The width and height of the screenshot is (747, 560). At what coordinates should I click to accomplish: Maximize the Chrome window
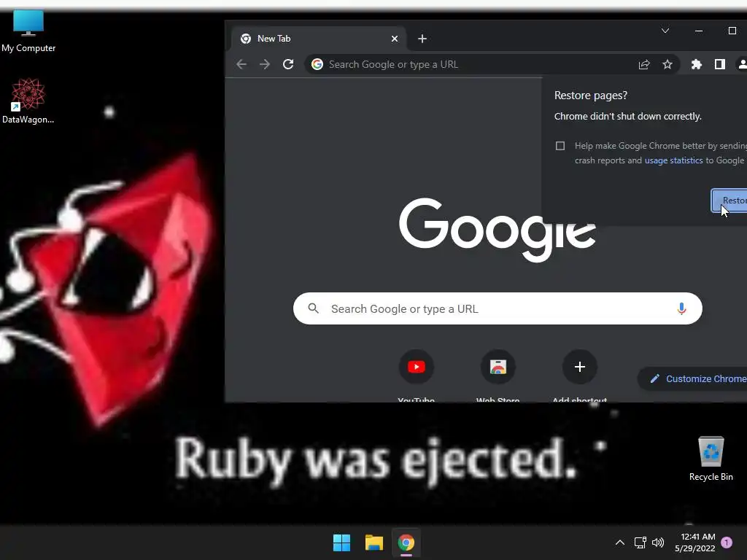[732, 31]
